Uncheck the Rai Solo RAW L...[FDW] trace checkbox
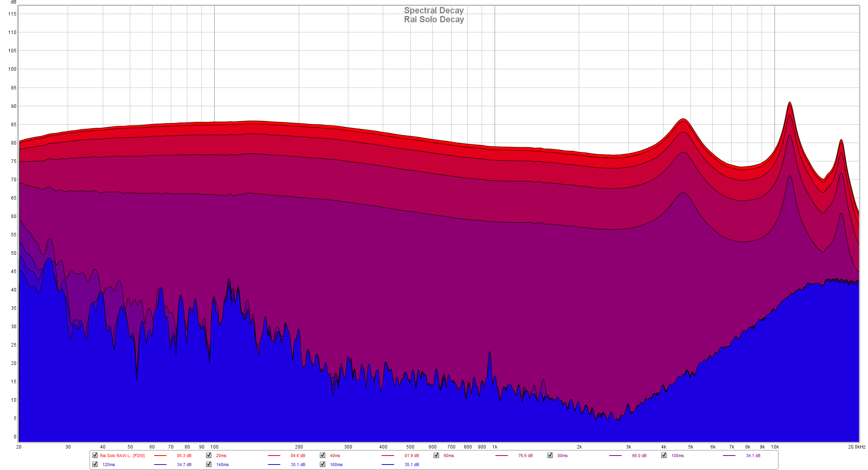 (95, 455)
